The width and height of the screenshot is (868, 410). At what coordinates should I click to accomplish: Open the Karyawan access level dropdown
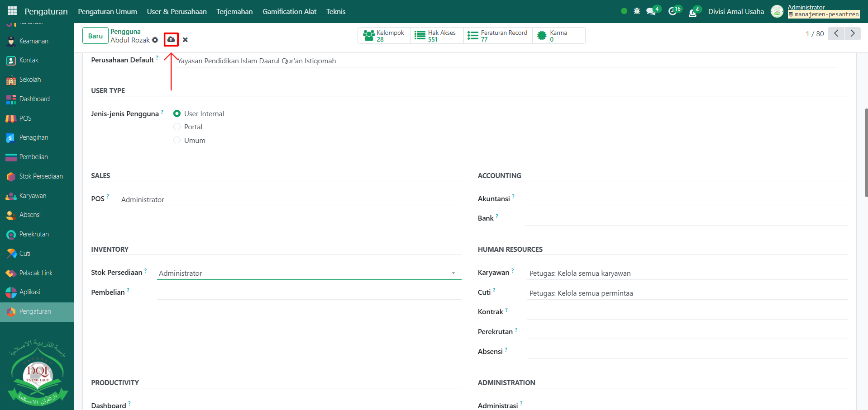[687, 273]
